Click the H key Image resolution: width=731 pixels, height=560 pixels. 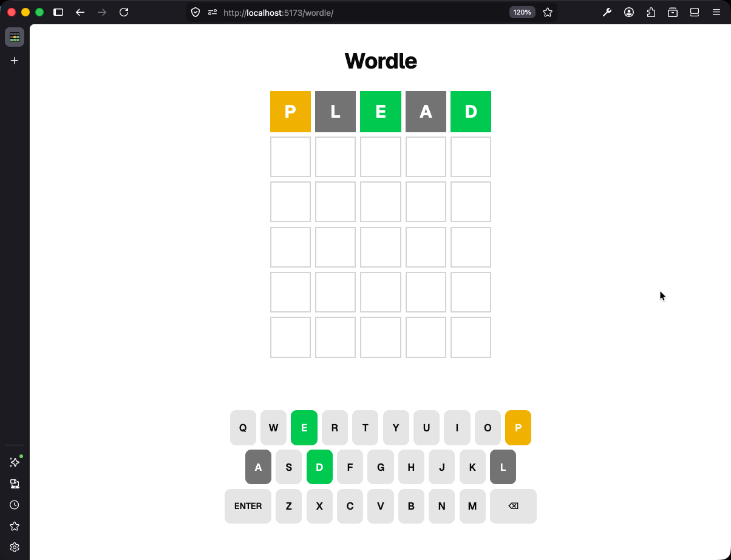point(411,467)
